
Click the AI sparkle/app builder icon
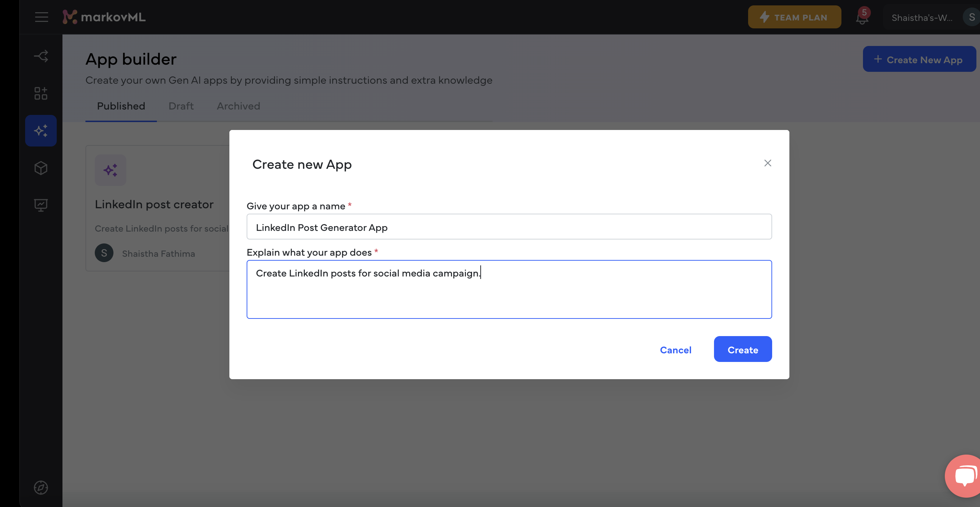[x=41, y=131]
